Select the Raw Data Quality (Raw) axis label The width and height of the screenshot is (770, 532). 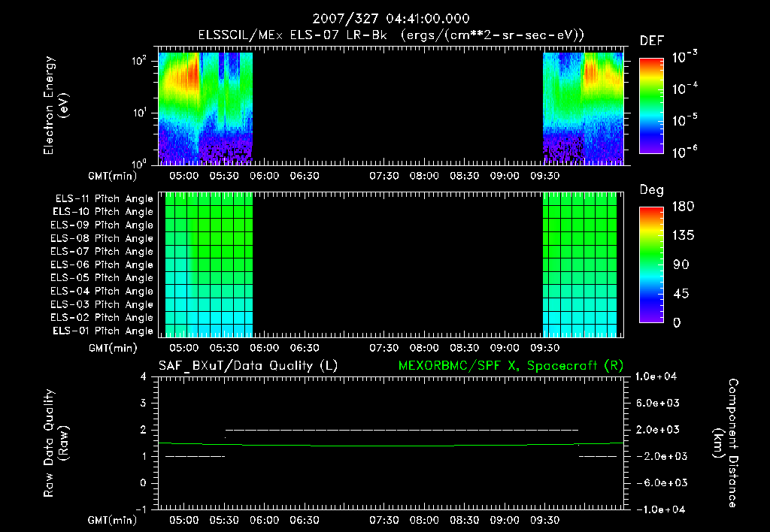56,443
